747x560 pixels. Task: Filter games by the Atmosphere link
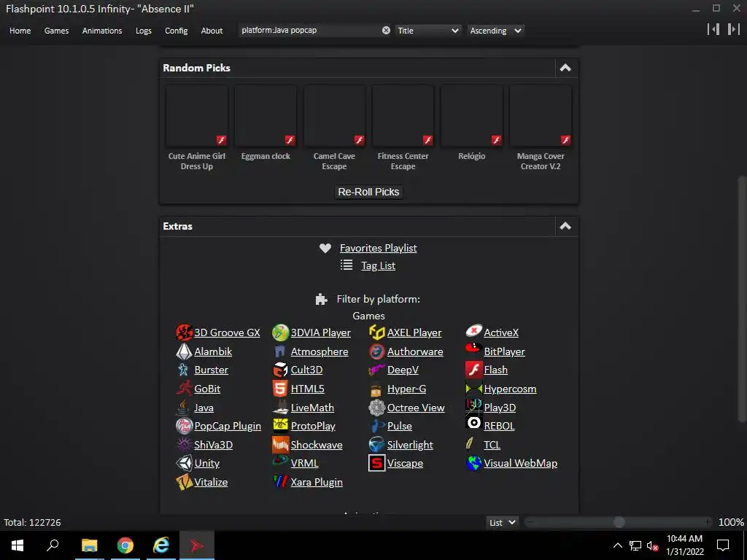[x=320, y=352]
